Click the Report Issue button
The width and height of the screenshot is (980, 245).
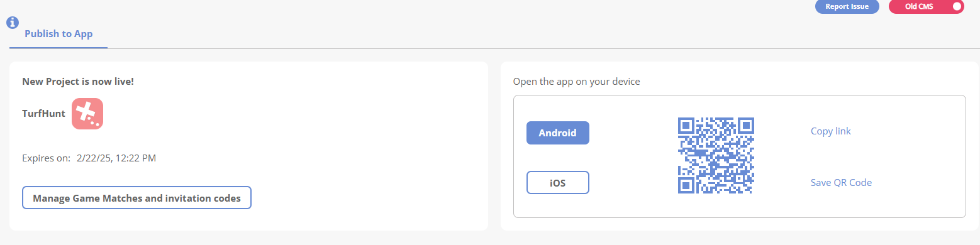coord(847,7)
